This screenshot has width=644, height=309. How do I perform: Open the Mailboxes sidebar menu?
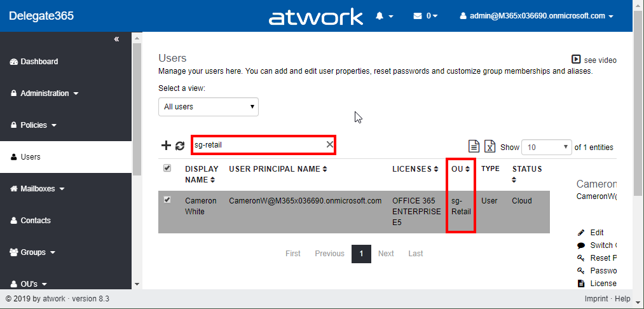42,189
